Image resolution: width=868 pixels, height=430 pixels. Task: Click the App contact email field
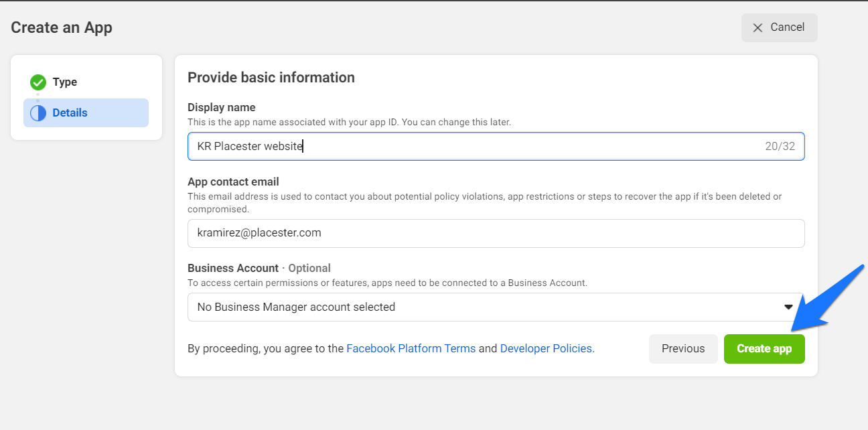496,233
